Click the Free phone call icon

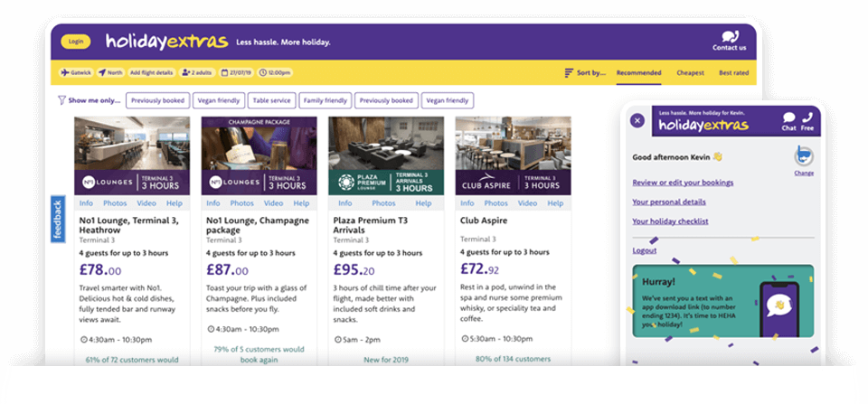tap(807, 121)
